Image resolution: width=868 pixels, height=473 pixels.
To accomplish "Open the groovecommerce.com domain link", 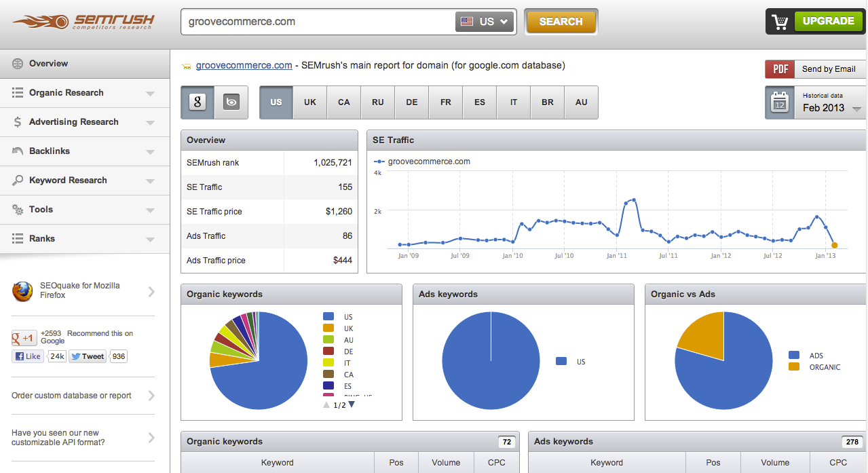I will [244, 66].
